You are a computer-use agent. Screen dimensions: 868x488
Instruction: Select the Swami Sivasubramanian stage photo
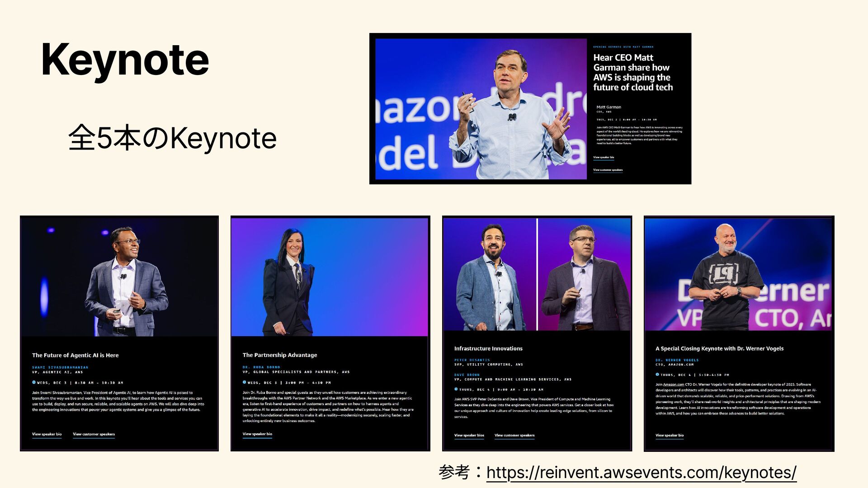point(119,277)
